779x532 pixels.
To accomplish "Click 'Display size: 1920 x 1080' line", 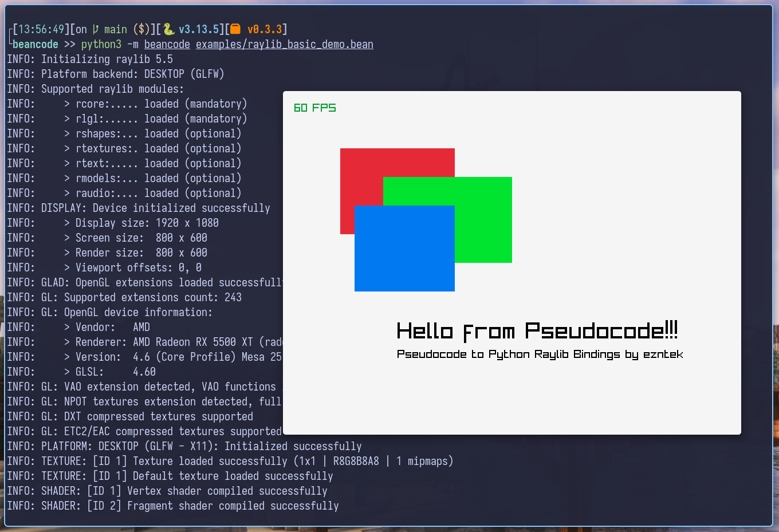I will tap(113, 223).
